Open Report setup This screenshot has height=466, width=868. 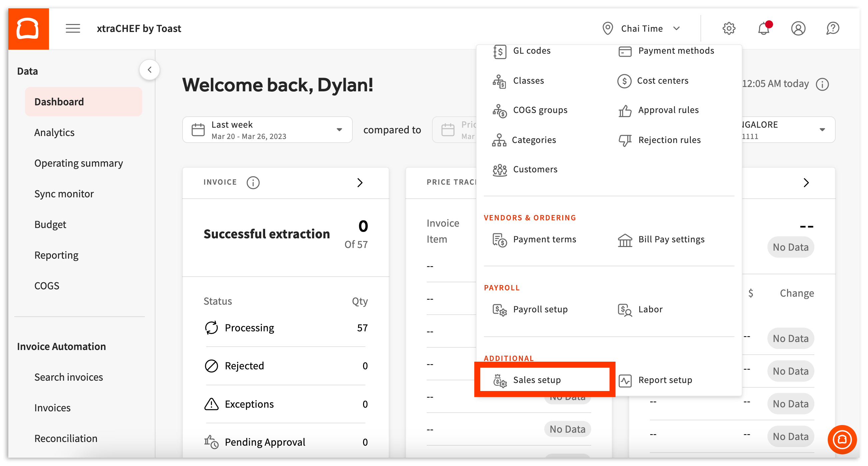pyautogui.click(x=664, y=380)
